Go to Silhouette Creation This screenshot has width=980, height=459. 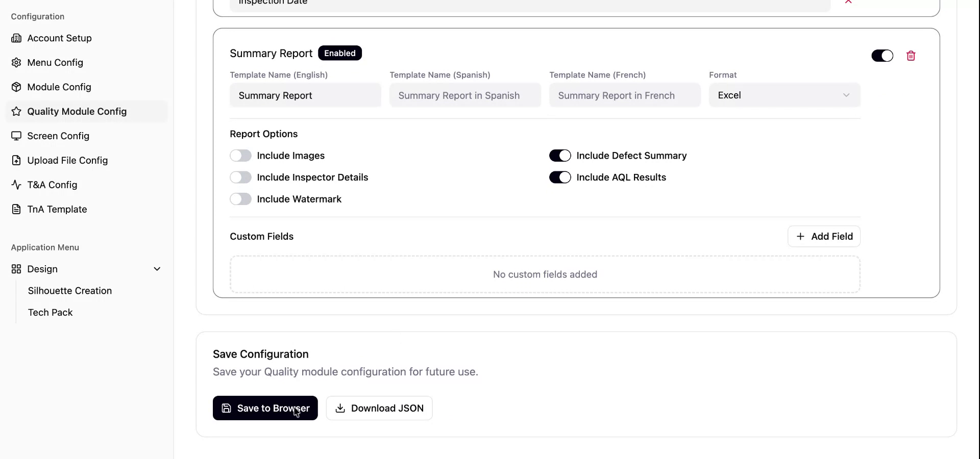(70, 291)
